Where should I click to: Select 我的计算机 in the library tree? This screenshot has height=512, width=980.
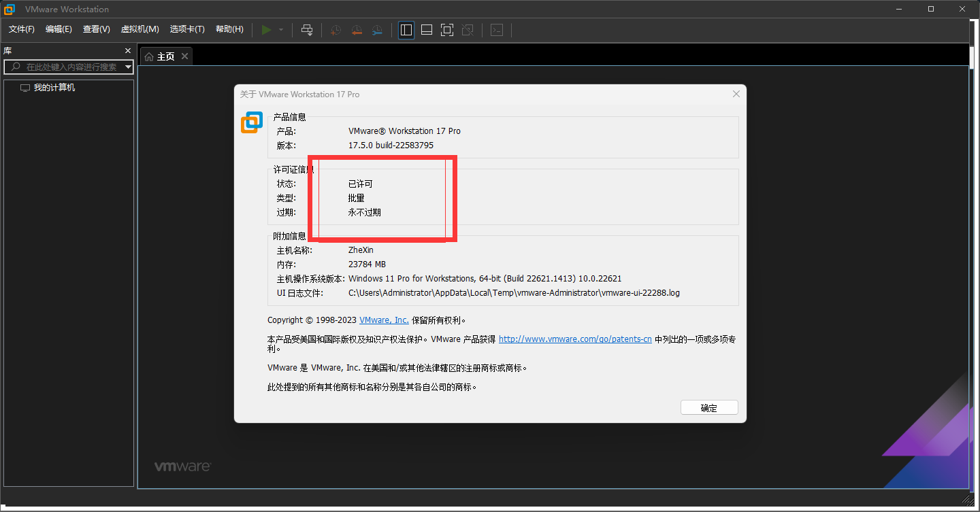48,88
